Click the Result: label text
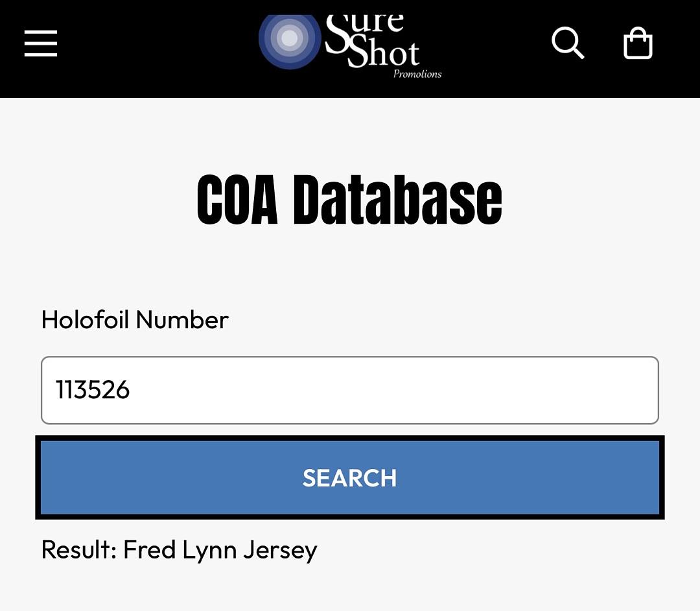Viewport: 700px width, 611px height. pyautogui.click(x=78, y=550)
